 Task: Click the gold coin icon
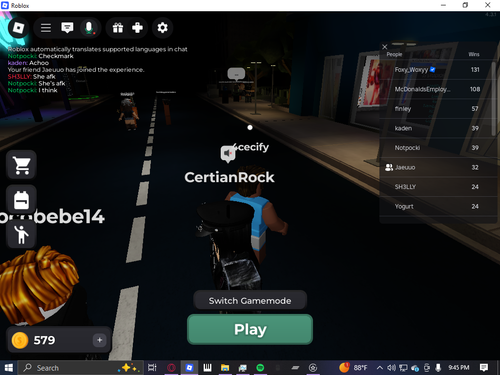pyautogui.click(x=20, y=340)
